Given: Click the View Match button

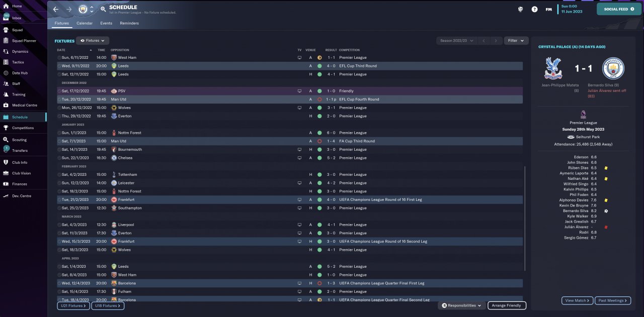Looking at the screenshot, I should click(x=577, y=300).
